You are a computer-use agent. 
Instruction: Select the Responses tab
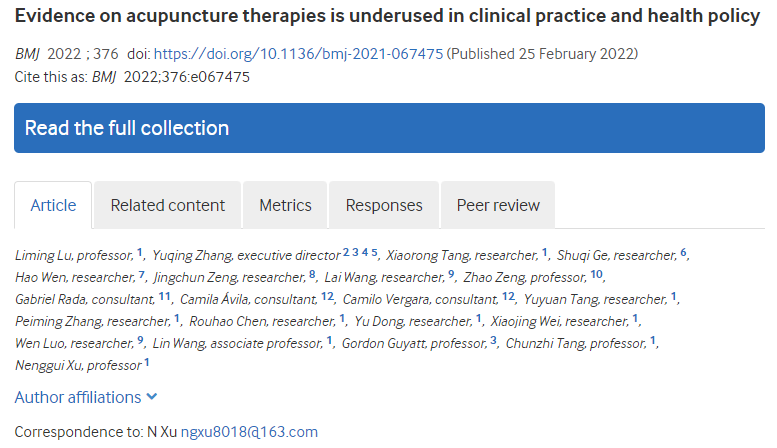pyautogui.click(x=384, y=205)
